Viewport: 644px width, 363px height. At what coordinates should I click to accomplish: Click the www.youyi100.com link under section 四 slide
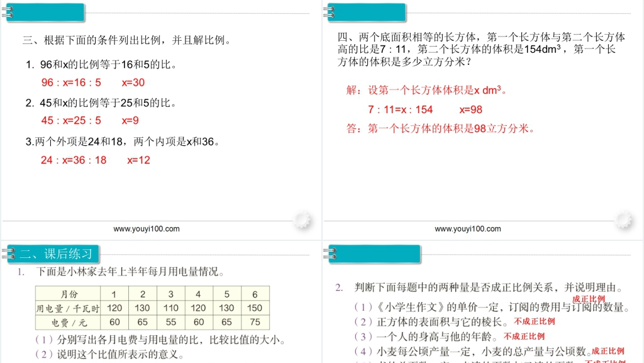point(468,229)
